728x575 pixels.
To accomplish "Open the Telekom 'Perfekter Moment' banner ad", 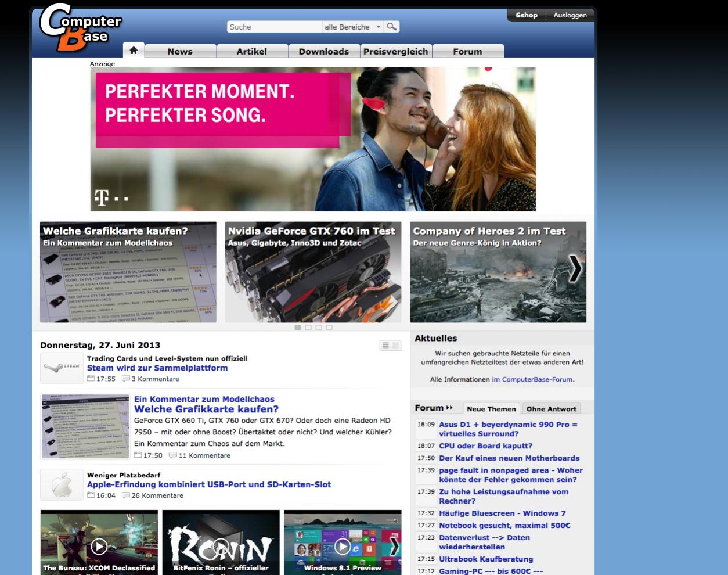I will (313, 139).
